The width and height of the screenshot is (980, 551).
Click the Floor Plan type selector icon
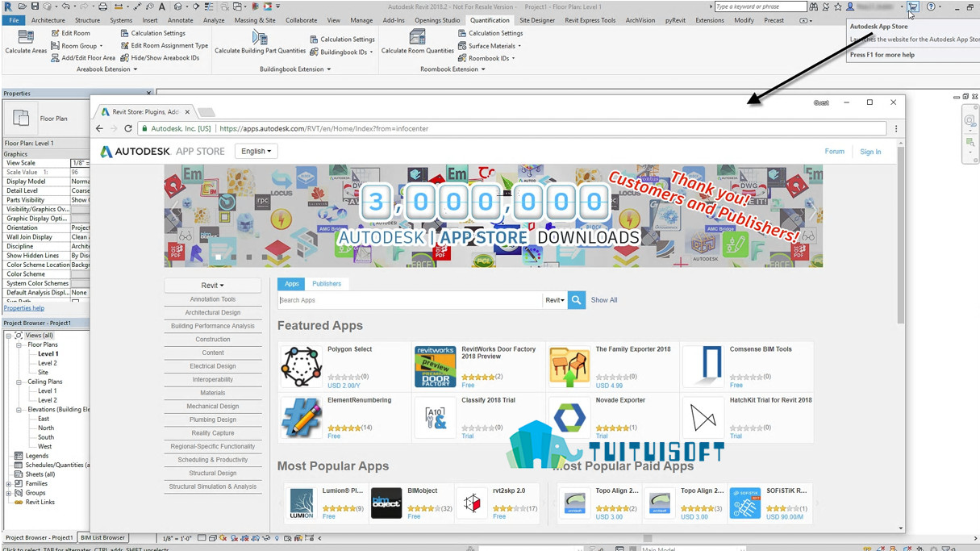coord(21,119)
